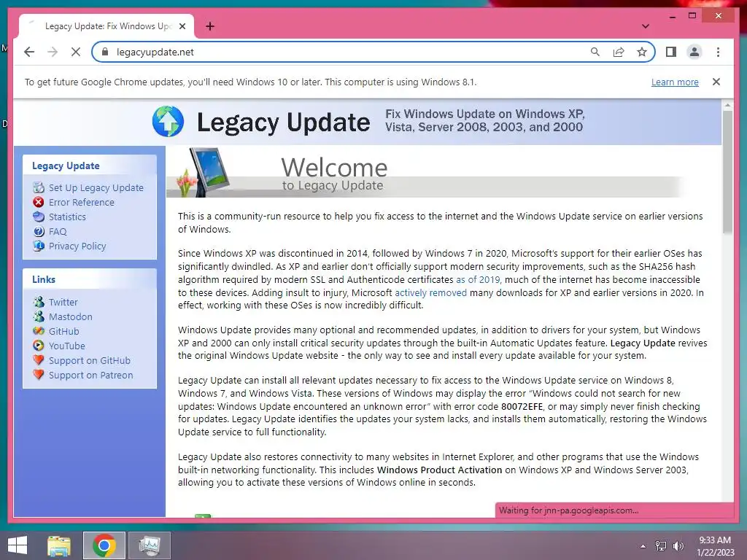Click the GitHub butterfly icon
This screenshot has width=747, height=560.
coord(39,331)
